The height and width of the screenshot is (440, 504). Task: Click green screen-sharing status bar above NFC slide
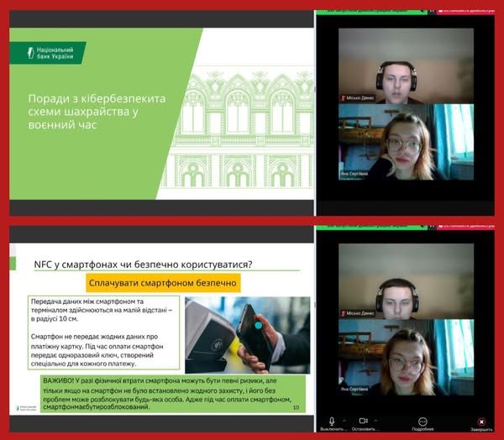click(x=371, y=227)
